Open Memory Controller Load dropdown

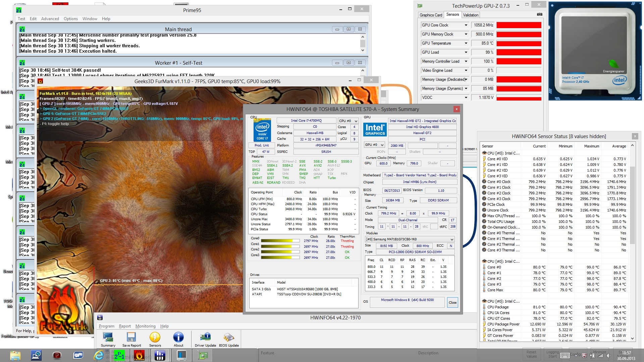(x=466, y=61)
